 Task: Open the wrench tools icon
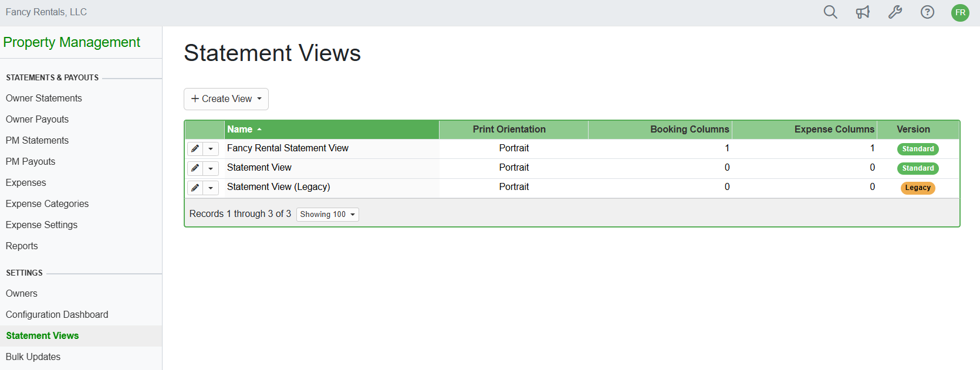click(x=895, y=12)
